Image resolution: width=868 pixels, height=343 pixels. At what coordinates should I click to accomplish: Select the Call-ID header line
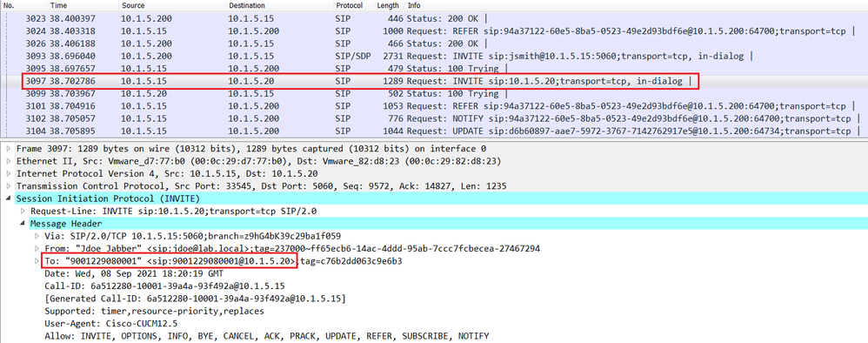click(164, 286)
